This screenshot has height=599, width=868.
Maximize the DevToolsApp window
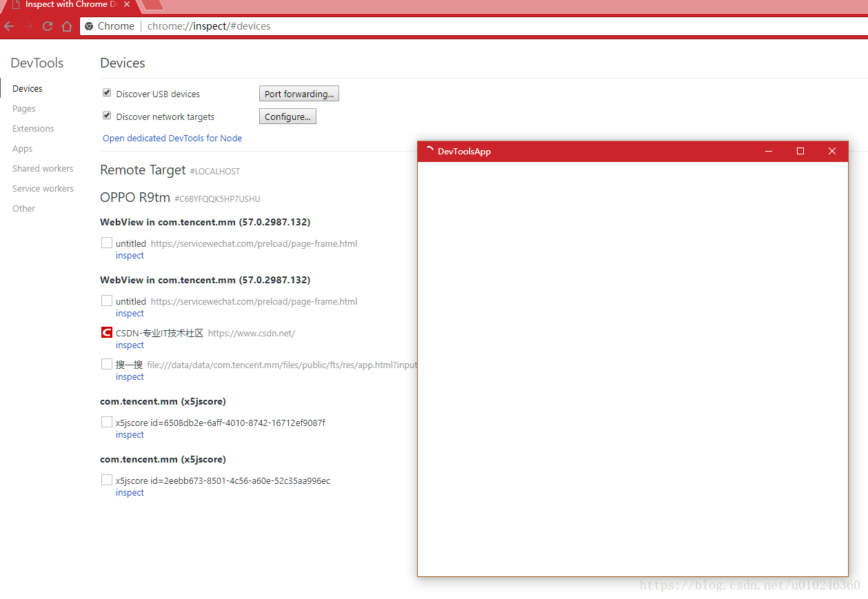(800, 151)
